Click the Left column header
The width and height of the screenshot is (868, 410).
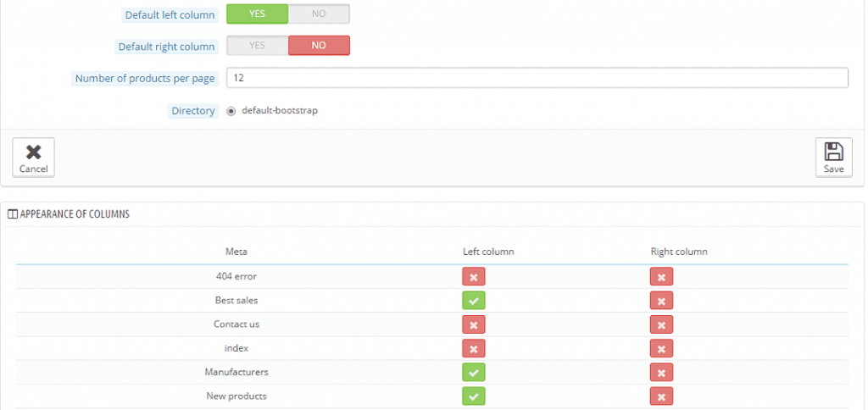pyautogui.click(x=488, y=252)
